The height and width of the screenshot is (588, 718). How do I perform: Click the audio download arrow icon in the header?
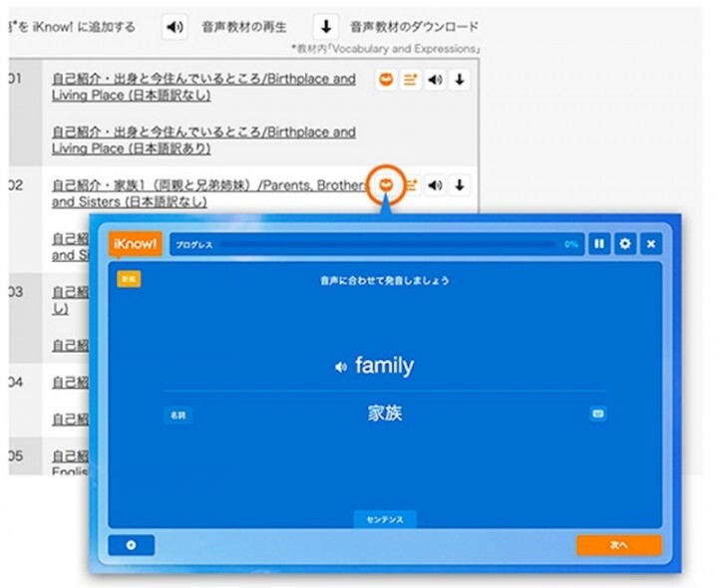[x=325, y=27]
